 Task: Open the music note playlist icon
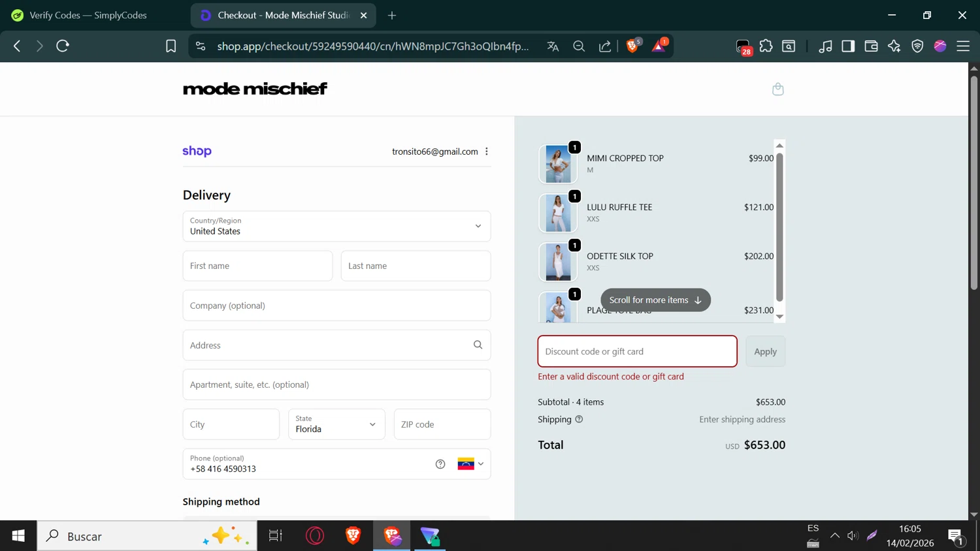click(x=826, y=46)
